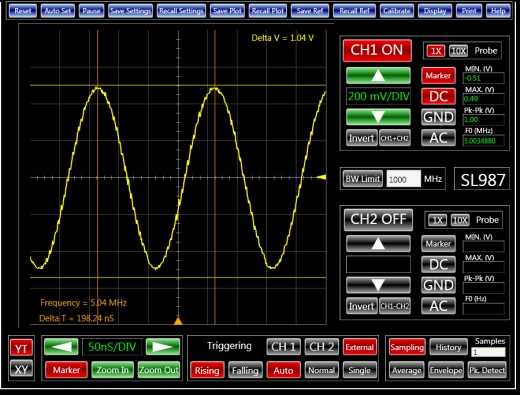The width and height of the screenshot is (520, 395).
Task: Open the Help menu in top bar
Action: (x=498, y=11)
